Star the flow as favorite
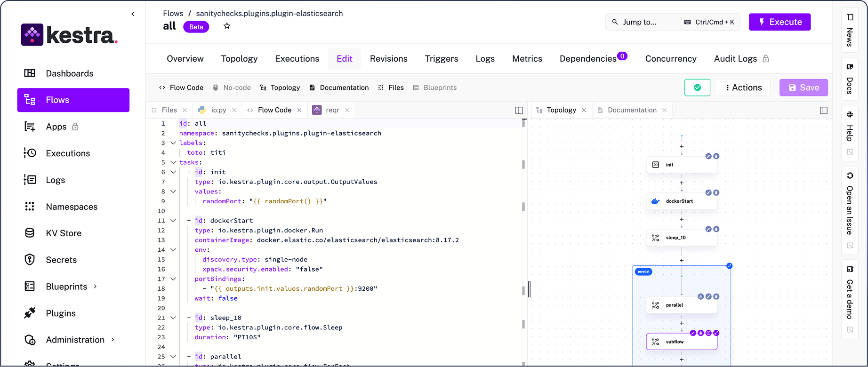This screenshot has height=367, width=868. pos(227,26)
